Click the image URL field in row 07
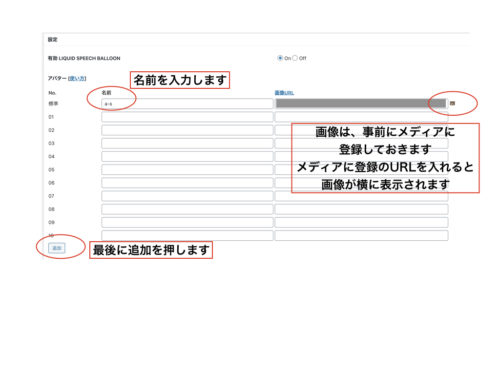 (362, 196)
